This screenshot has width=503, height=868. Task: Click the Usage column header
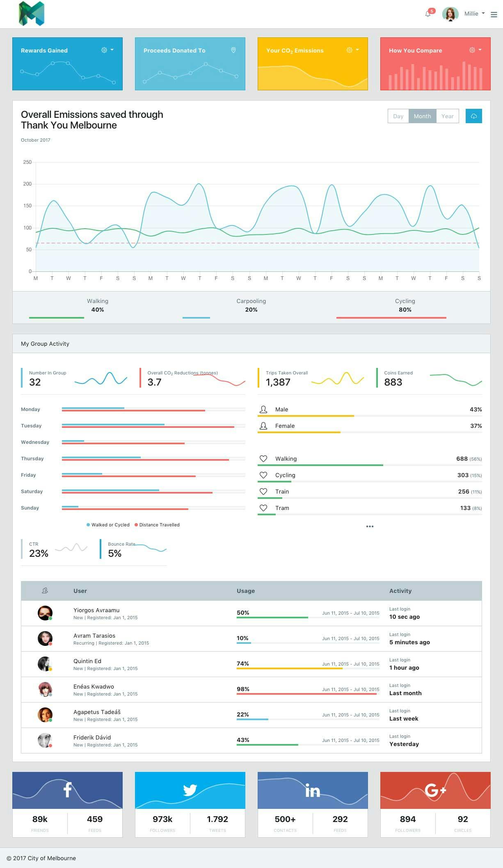click(x=246, y=591)
